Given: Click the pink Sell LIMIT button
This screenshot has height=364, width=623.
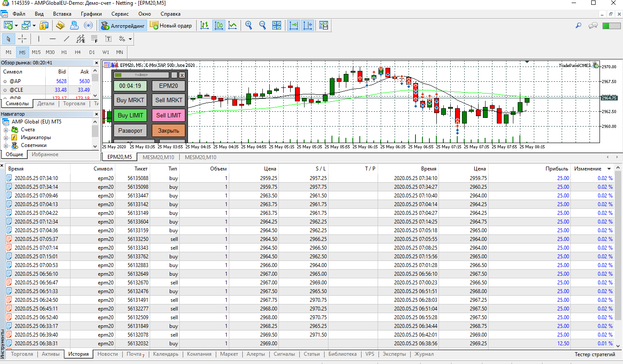Looking at the screenshot, I should (168, 115).
